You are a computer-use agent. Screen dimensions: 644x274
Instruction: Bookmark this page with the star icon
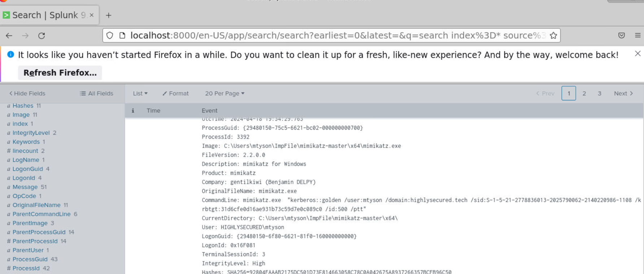[553, 35]
